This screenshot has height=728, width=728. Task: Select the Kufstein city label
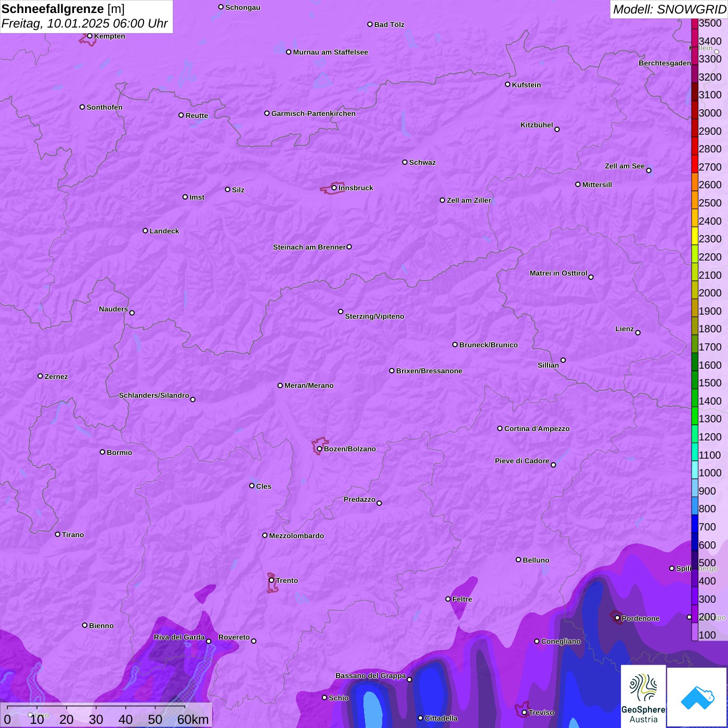[x=527, y=85]
